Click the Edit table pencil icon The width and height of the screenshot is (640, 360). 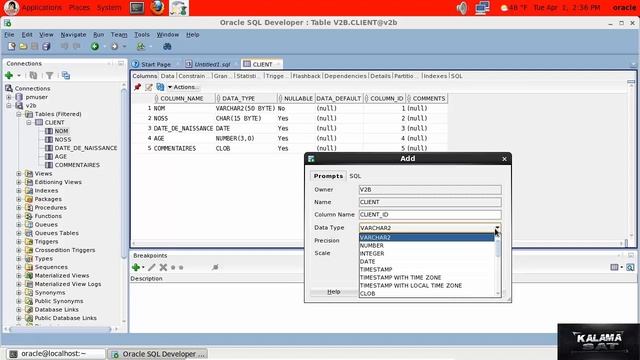pyautogui.click(x=149, y=87)
